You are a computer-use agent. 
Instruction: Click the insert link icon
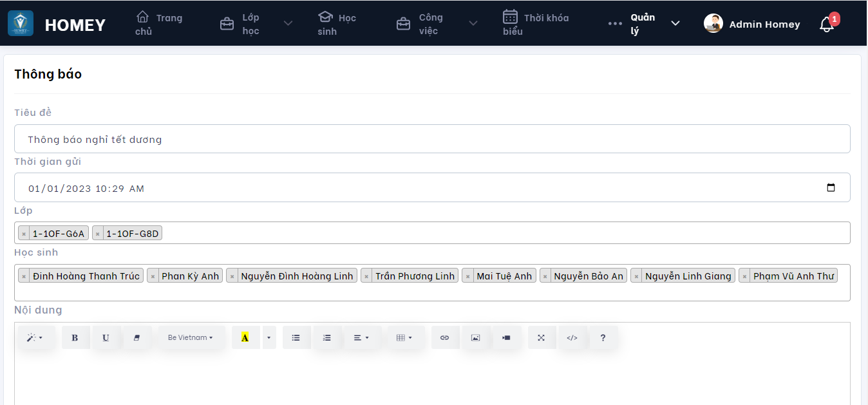pos(444,337)
